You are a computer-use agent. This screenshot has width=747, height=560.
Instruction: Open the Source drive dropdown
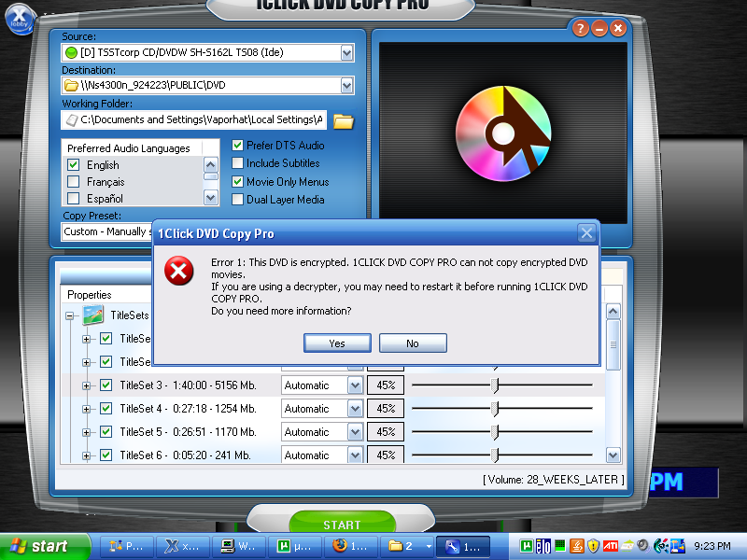[x=346, y=52]
